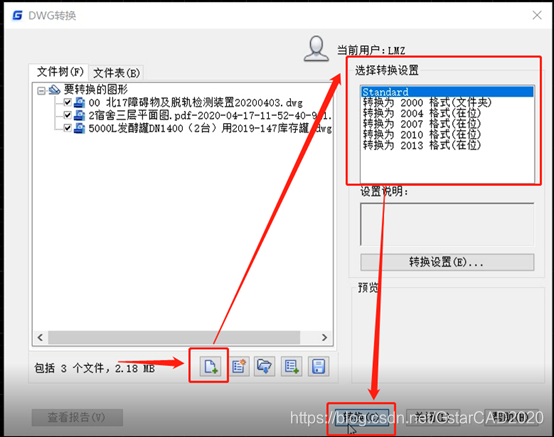Image resolution: width=554 pixels, height=437 pixels.
Task: Click the open folder list icon
Action: point(264,366)
